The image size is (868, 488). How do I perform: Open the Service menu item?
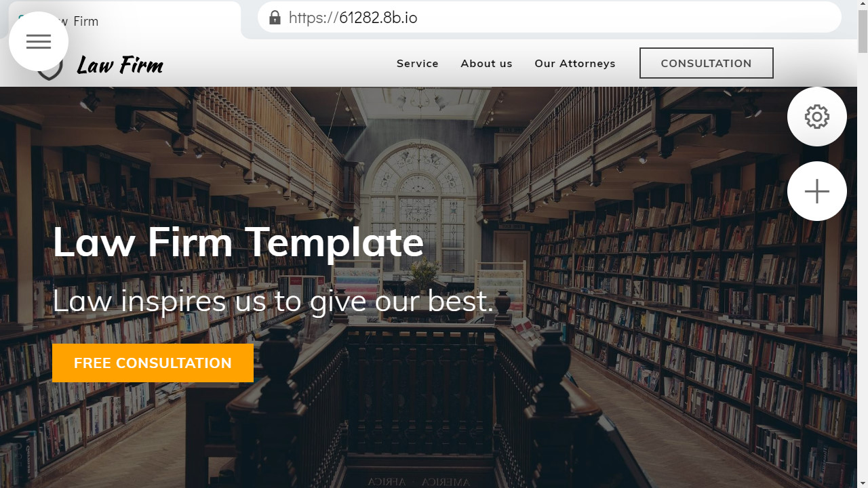pos(418,63)
